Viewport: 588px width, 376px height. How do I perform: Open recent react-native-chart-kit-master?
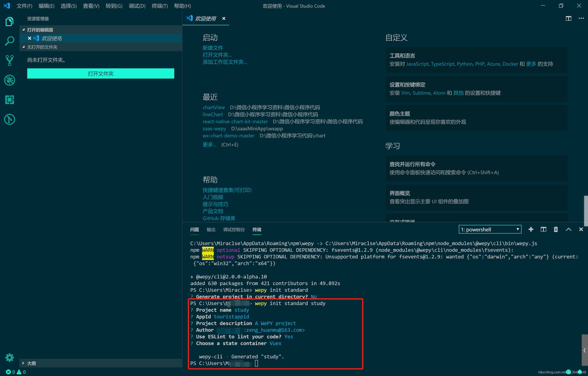235,122
